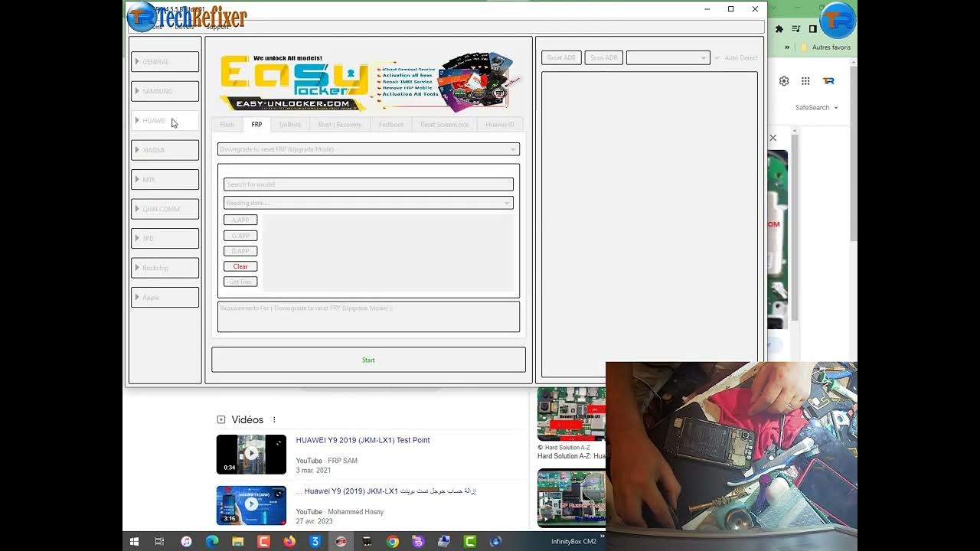Expand the SAMSUNG section
The width and height of the screenshot is (980, 551).
pos(165,91)
